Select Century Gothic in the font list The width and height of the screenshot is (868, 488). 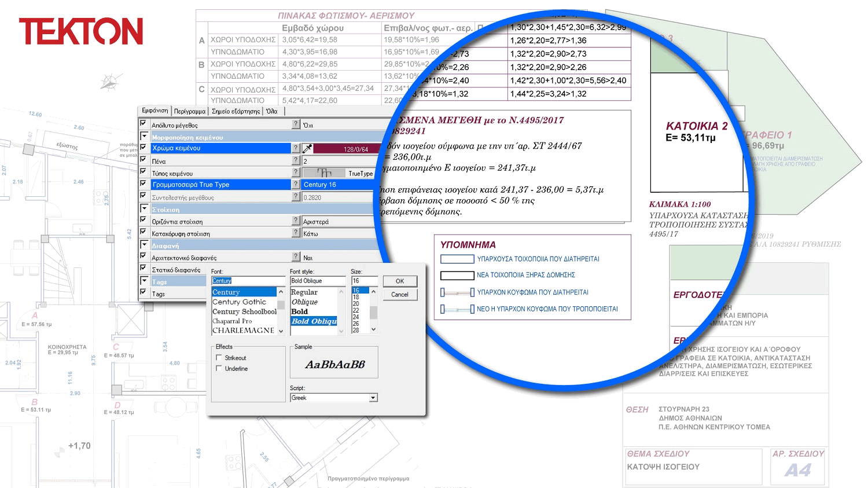tap(240, 302)
